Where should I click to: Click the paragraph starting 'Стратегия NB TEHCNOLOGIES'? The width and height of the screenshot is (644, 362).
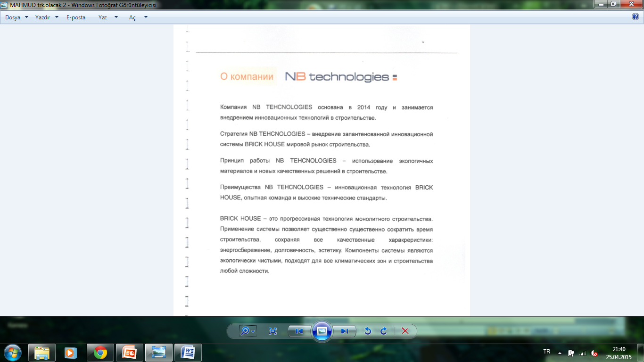click(x=326, y=140)
